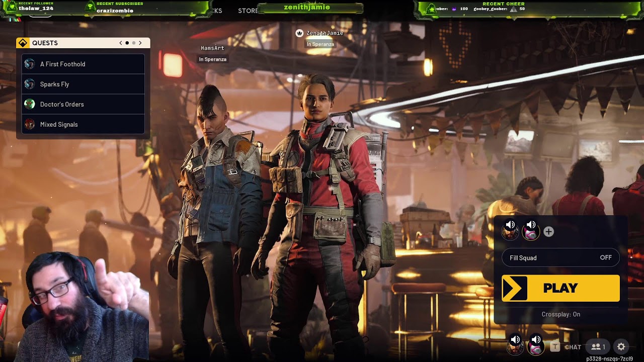The width and height of the screenshot is (644, 362).
Task: Open the STORE tab in top menu
Action: pyautogui.click(x=247, y=11)
